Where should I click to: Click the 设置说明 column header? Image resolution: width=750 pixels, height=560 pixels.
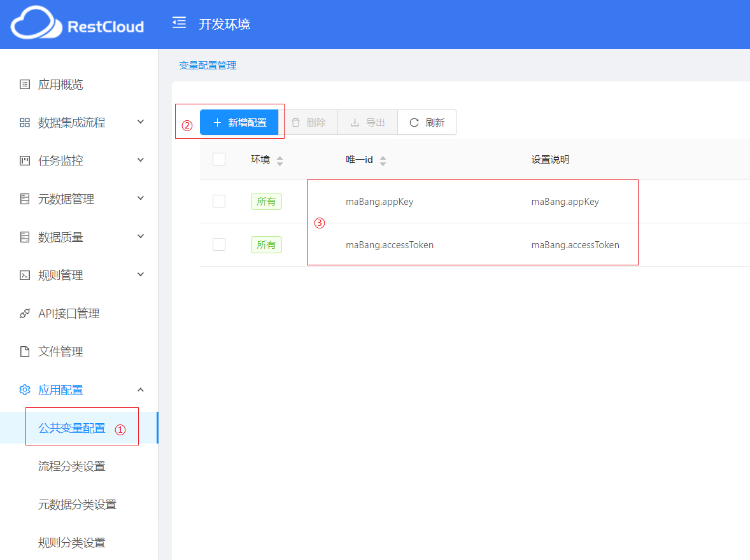[x=551, y=159]
